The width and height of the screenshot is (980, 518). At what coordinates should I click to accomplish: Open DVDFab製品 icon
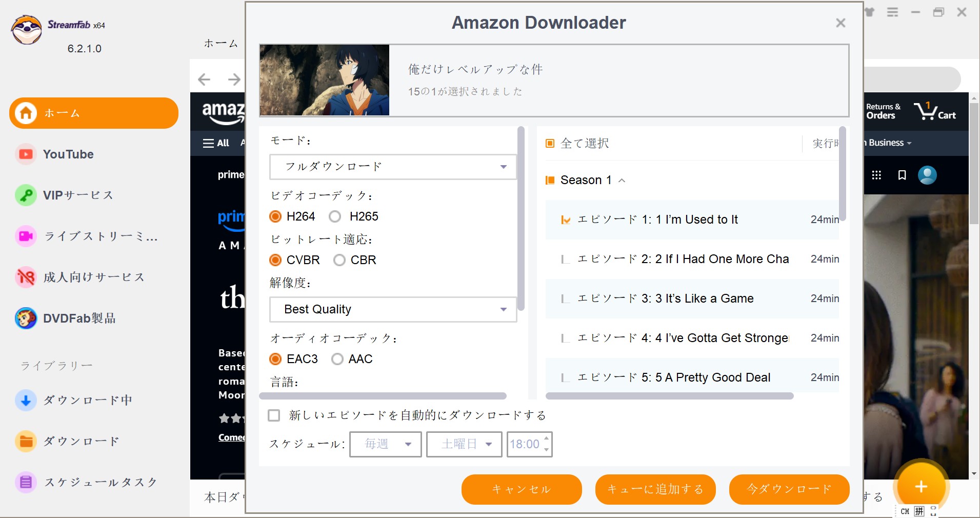coord(26,318)
